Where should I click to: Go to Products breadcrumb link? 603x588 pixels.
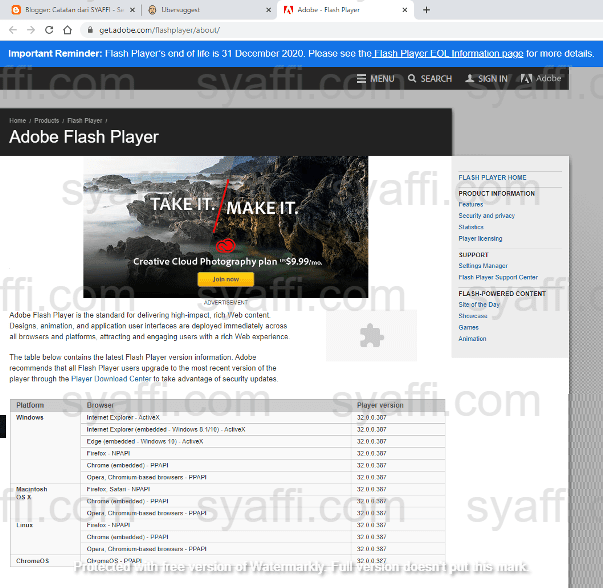pyautogui.click(x=47, y=121)
